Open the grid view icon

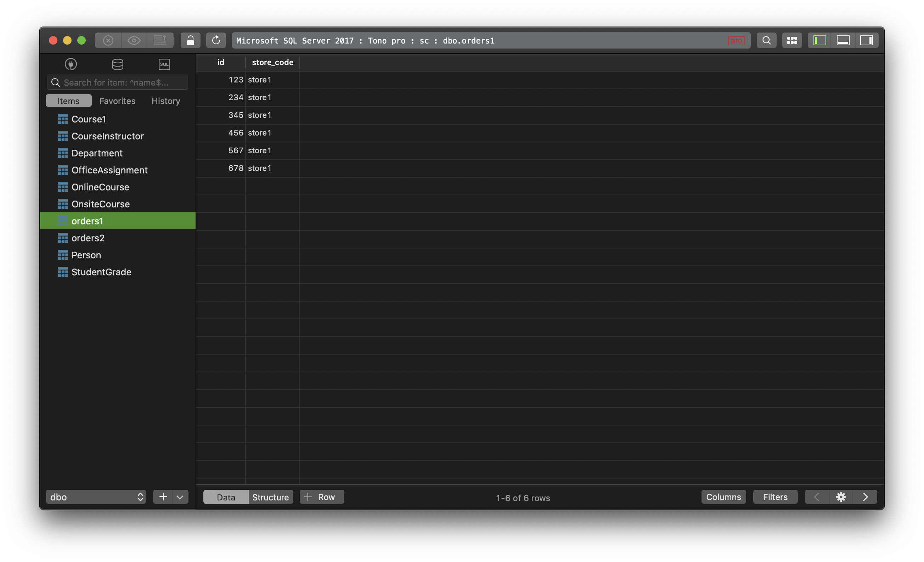(x=792, y=40)
